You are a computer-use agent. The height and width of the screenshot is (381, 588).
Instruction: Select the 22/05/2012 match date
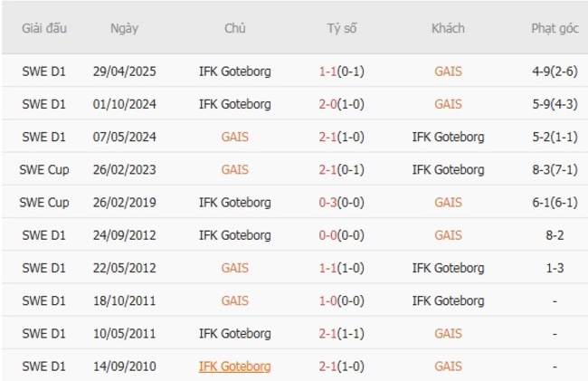coord(124,268)
